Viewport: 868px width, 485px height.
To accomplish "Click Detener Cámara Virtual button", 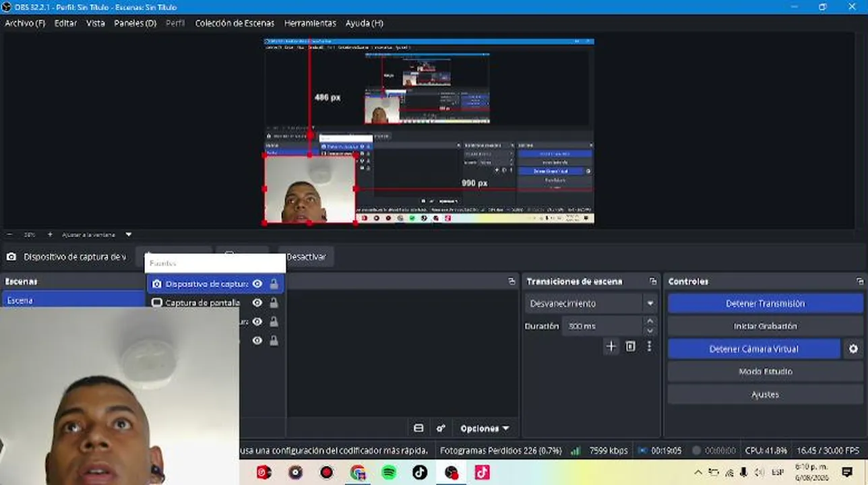I will coord(754,349).
